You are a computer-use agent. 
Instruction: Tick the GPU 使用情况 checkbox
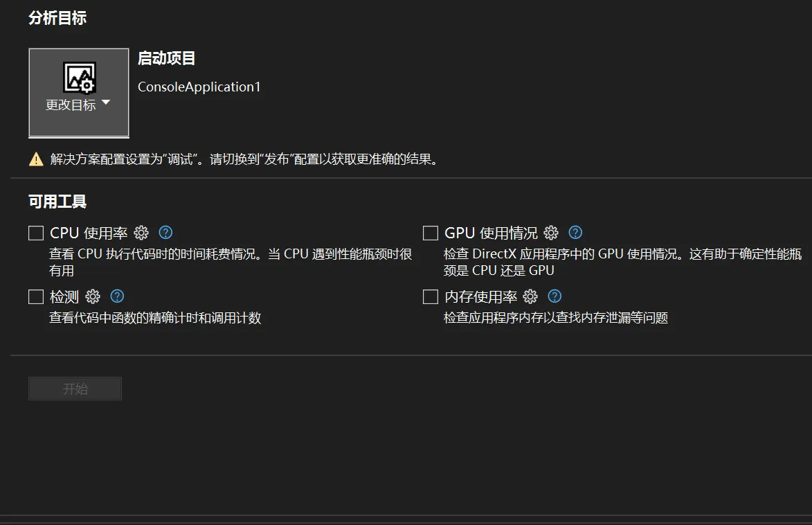pyautogui.click(x=431, y=233)
